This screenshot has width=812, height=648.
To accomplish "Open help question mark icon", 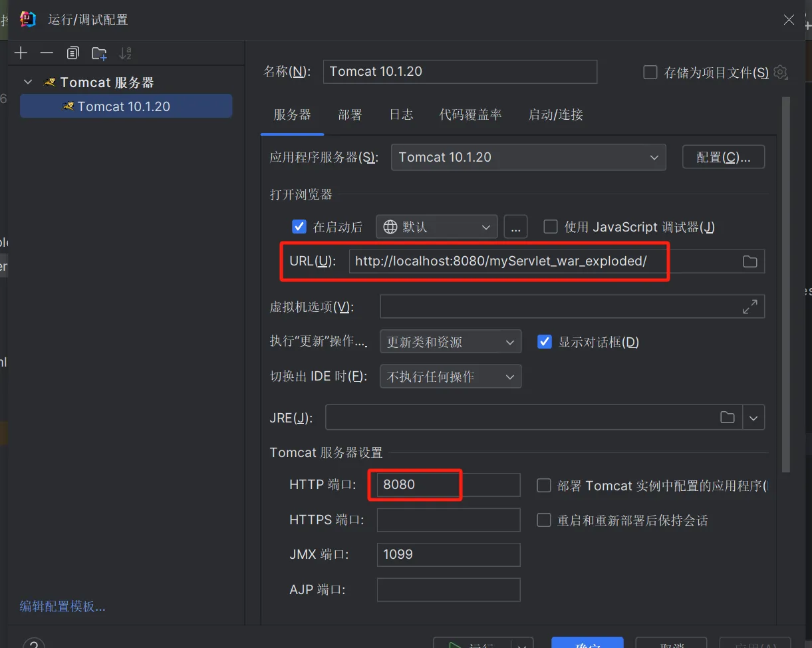I will tap(34, 643).
